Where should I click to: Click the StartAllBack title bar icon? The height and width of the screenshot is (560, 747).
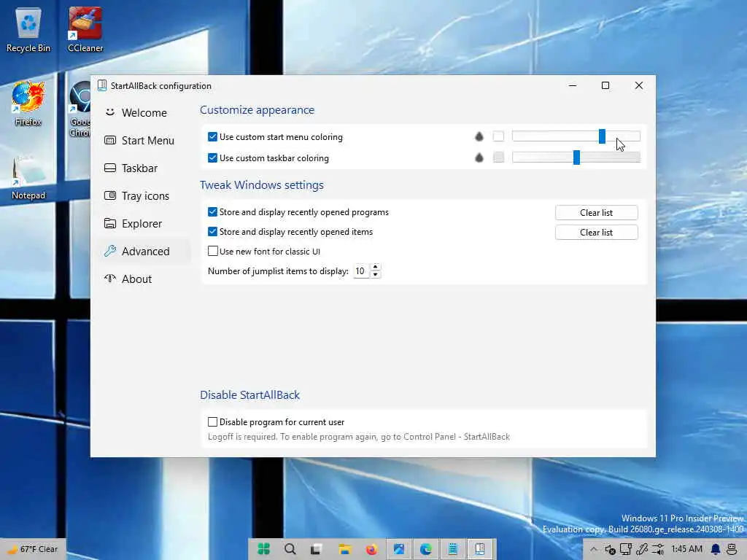click(x=102, y=86)
